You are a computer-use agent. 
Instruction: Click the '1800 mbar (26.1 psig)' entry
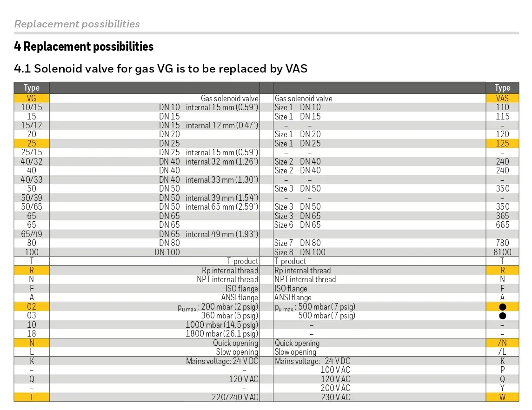(x=222, y=334)
